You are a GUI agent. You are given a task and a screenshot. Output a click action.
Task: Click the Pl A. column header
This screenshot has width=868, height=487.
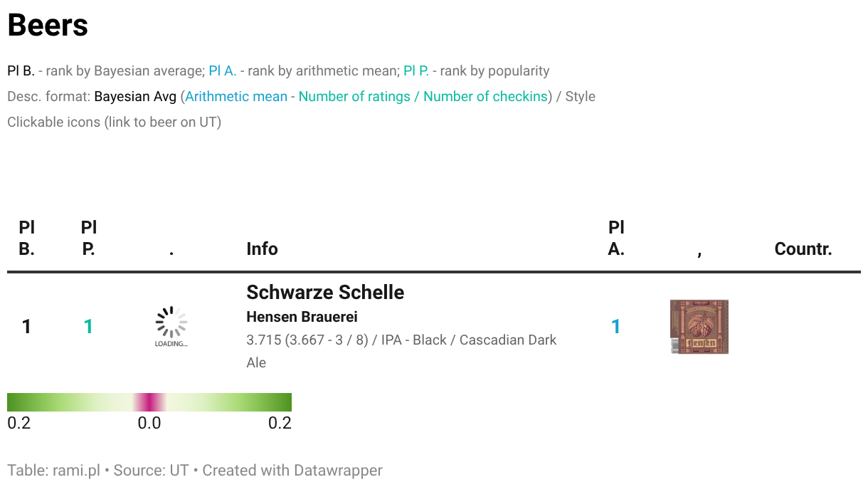point(616,239)
